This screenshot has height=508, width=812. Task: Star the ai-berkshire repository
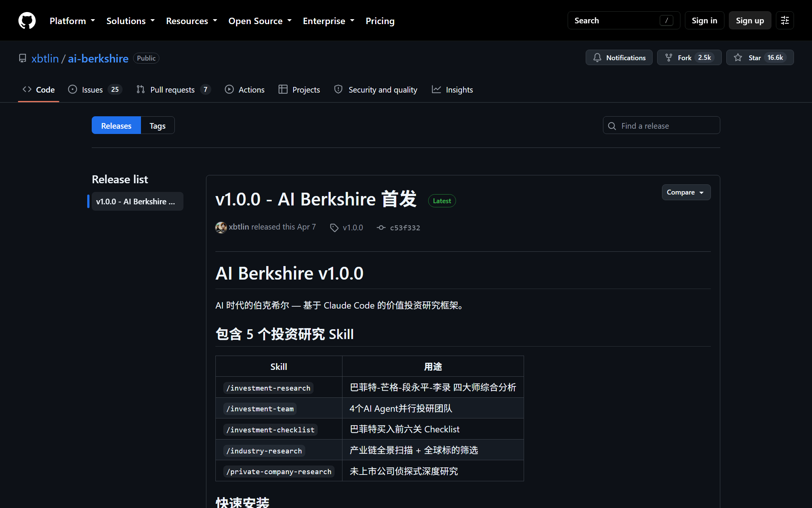[760, 58]
